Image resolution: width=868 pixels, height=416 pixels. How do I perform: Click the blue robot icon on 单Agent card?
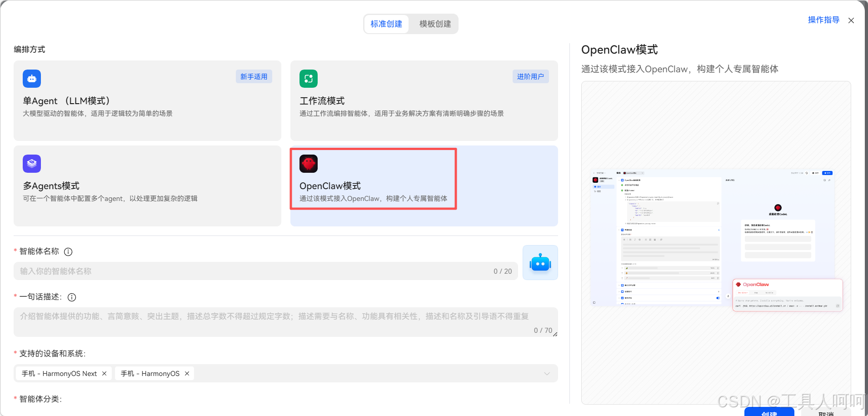point(31,78)
